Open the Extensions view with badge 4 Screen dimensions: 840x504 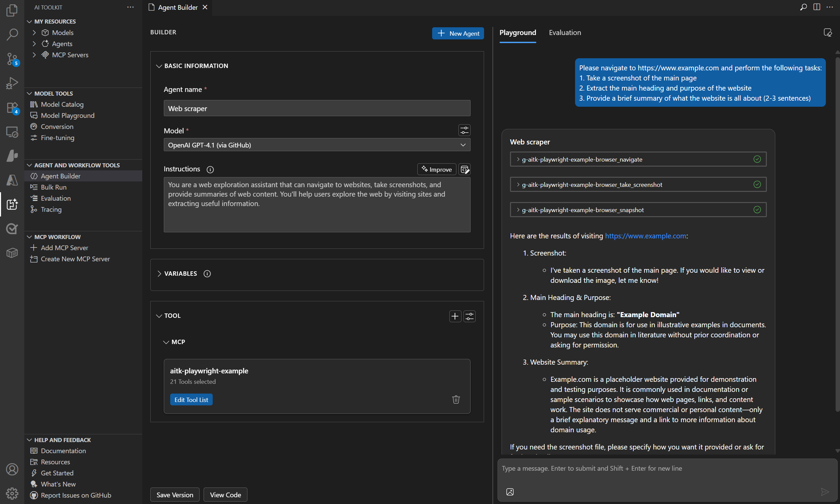click(x=12, y=107)
